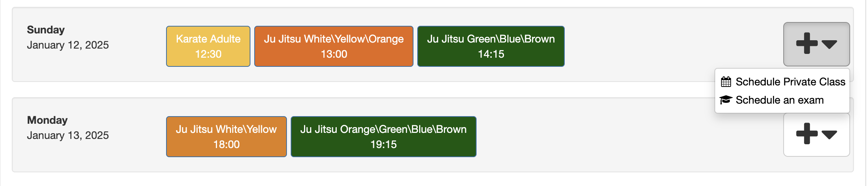Image resolution: width=868 pixels, height=186 pixels.
Task: Open Ju Jitsu White\Yellow\Orange 13:00 class
Action: click(333, 46)
